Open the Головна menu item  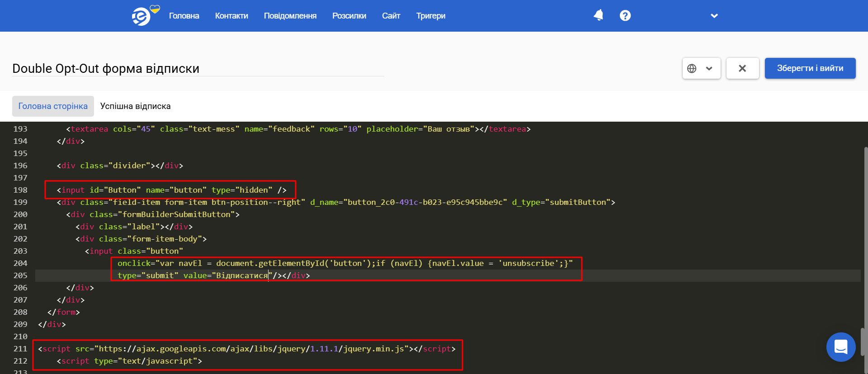(x=184, y=16)
